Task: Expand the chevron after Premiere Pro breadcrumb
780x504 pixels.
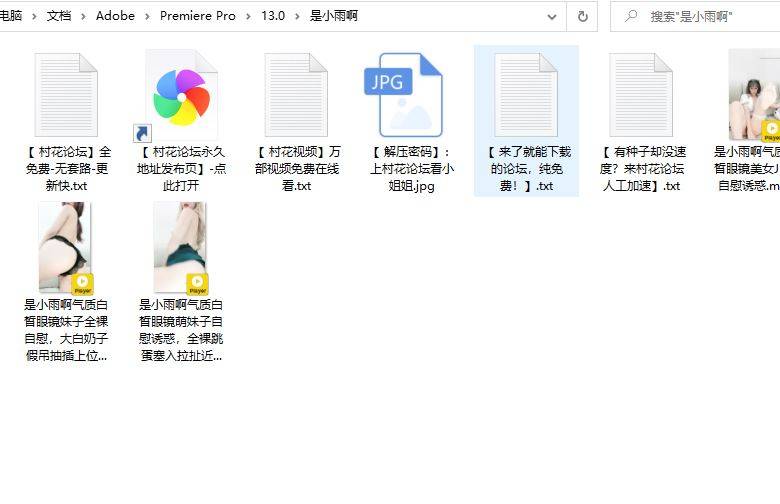Action: 248,16
